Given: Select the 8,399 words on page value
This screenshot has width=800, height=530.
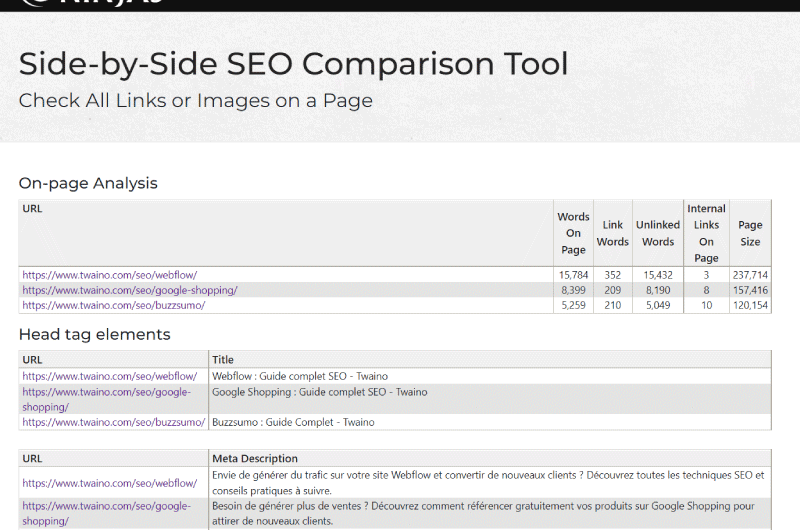Looking at the screenshot, I should tap(573, 290).
